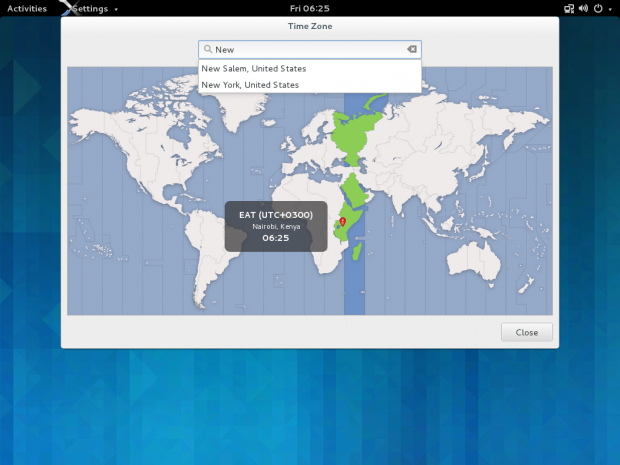Click the green highlighted Russia region on the map
This screenshot has height=465, width=620.
point(355,135)
